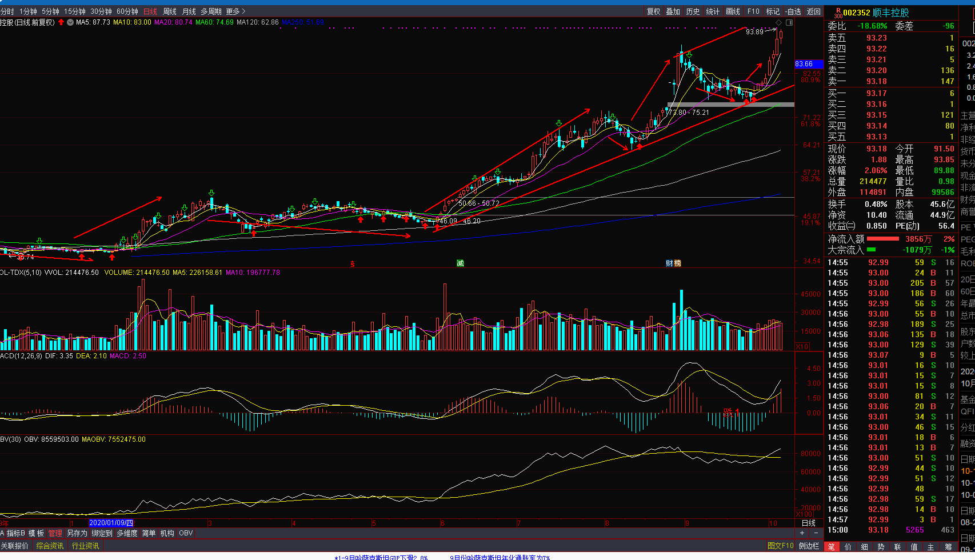Open 多周期 multi-period view
This screenshot has height=560, width=975.
pos(211,11)
